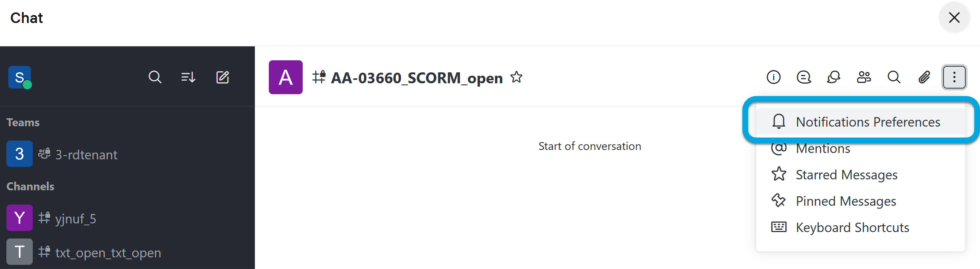Open the 3-rdtenant team
The width and height of the screenshot is (980, 269).
tap(86, 154)
